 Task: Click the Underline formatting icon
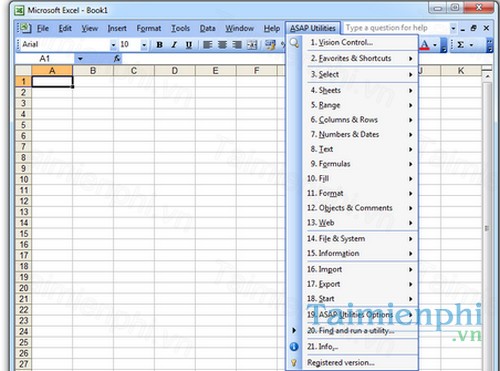coord(189,45)
